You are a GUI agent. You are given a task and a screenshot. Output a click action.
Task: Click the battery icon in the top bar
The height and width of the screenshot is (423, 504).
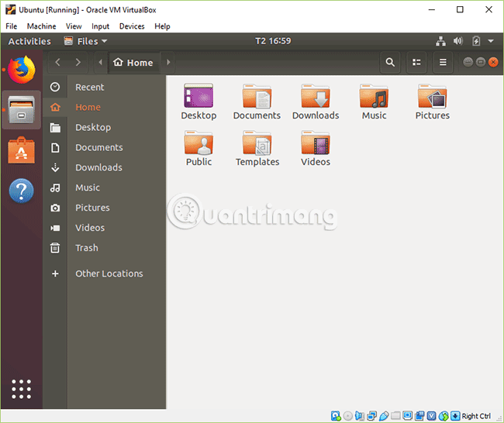pos(476,41)
